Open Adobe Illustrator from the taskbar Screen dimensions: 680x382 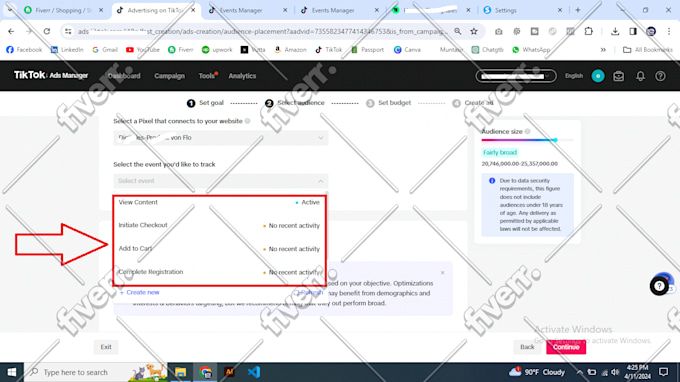pos(229,372)
